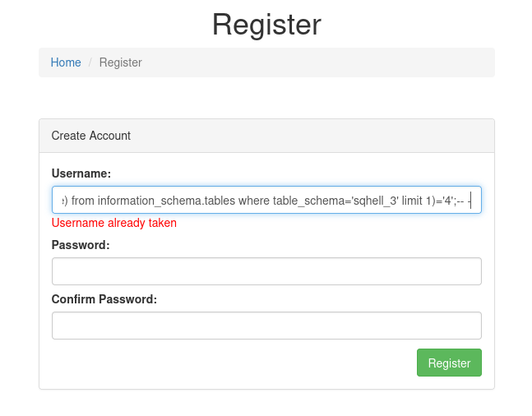The width and height of the screenshot is (532, 416).
Task: Click the word 'taken' in the error text
Action: tap(161, 223)
